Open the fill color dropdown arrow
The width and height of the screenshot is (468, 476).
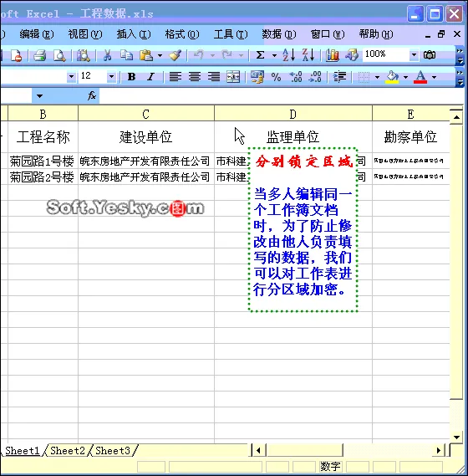click(x=405, y=78)
